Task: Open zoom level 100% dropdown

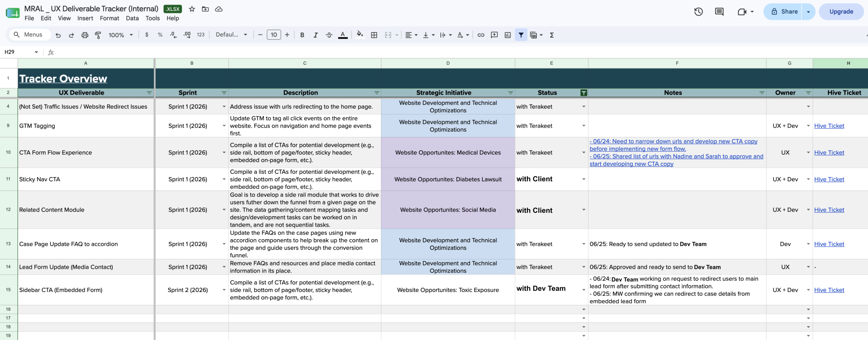Action: coord(120,35)
